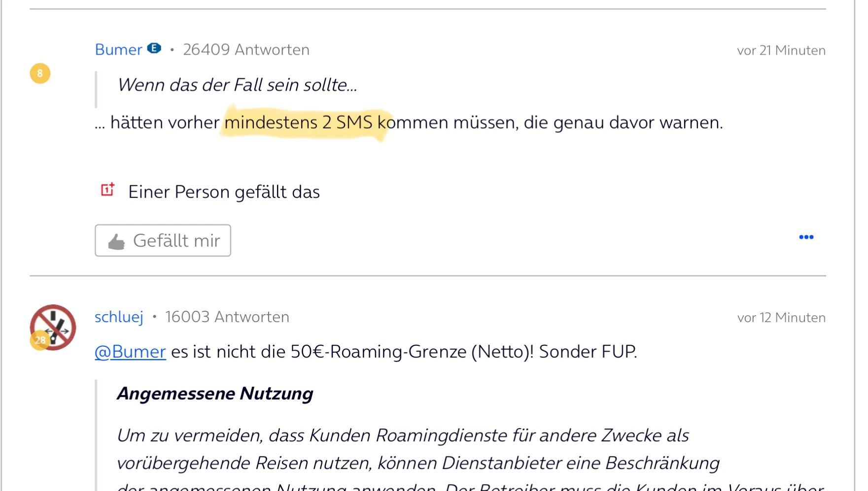Click the red OnePlus avatar icon

107,190
